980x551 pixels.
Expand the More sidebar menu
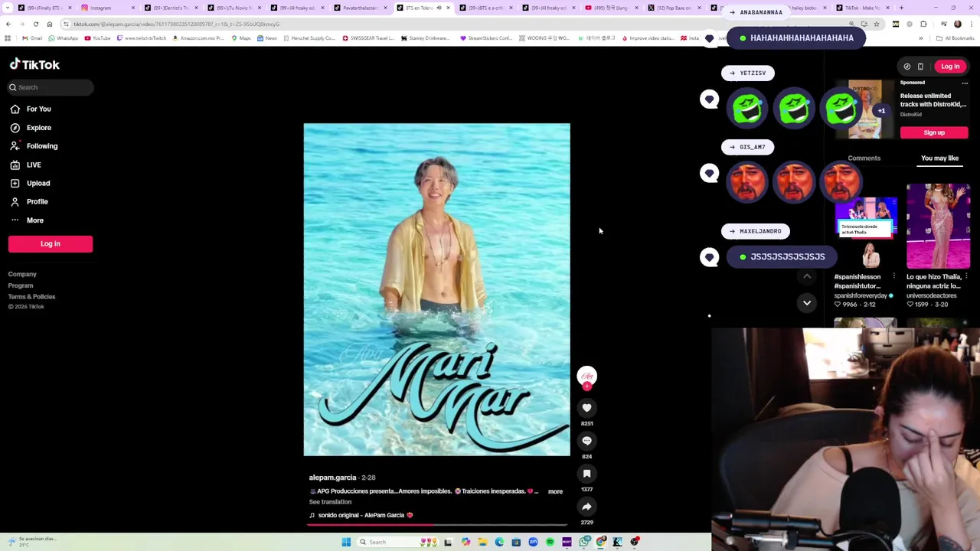click(x=27, y=220)
